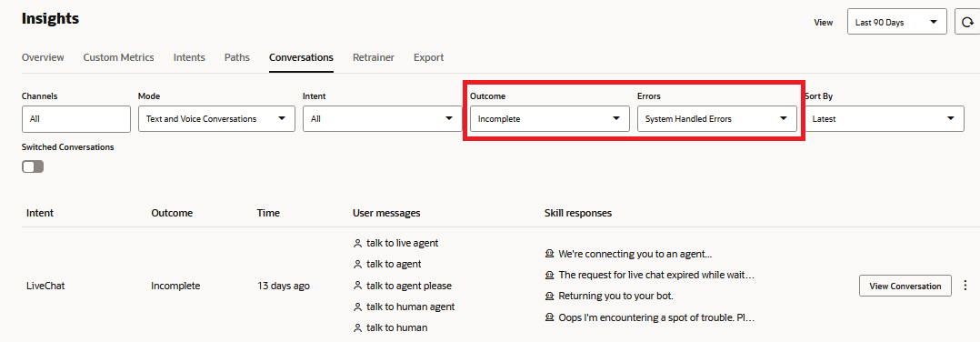Go to the Intents tab
This screenshot has height=342, width=980.
[189, 57]
